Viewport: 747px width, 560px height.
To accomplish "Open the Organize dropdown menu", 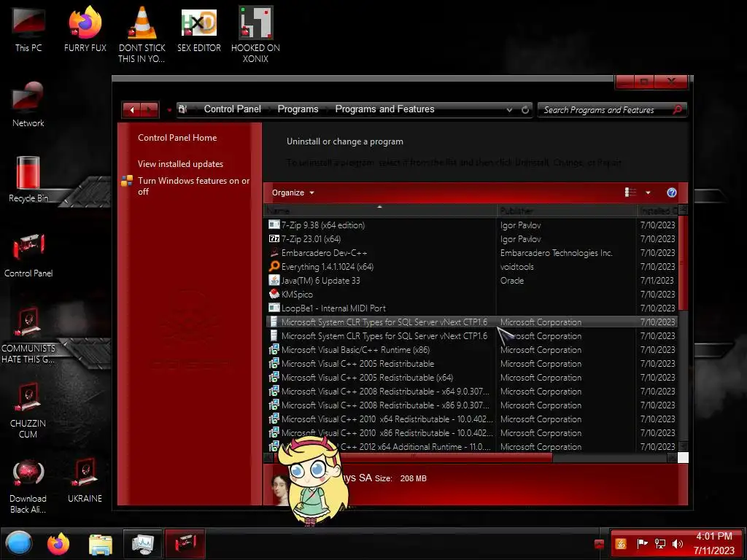I will [293, 192].
